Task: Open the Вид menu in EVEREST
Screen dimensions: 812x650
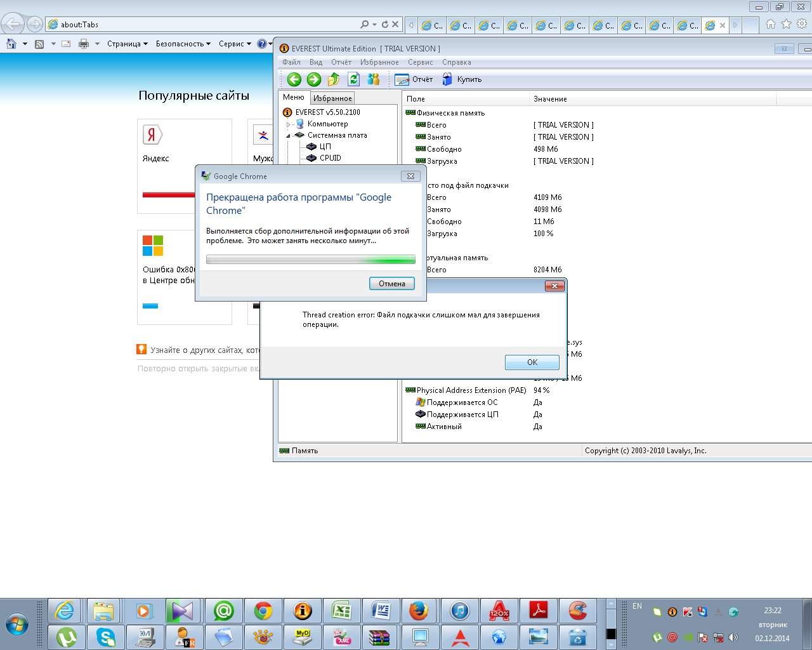Action: pos(316,62)
